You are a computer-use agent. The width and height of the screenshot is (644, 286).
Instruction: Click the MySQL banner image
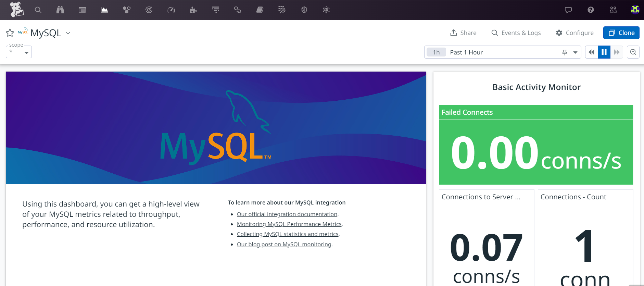216,128
